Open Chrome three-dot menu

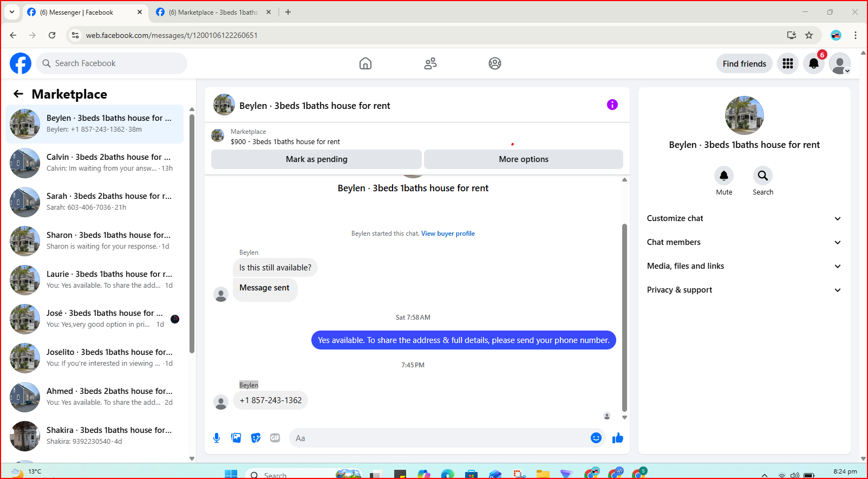pos(856,35)
